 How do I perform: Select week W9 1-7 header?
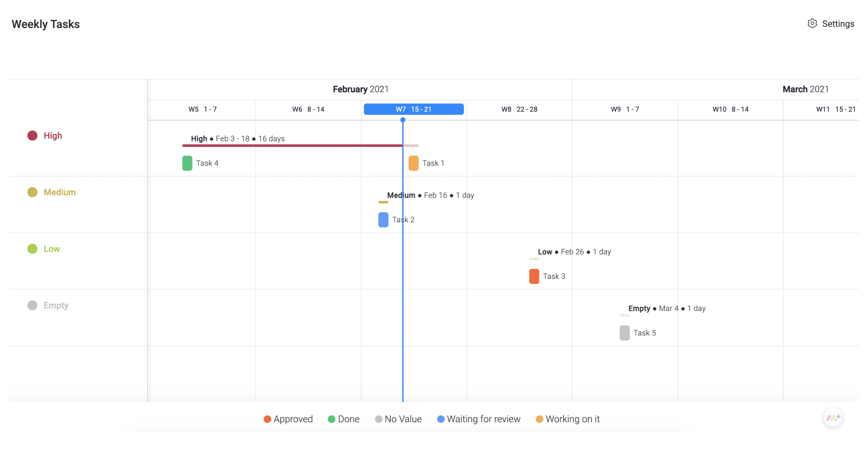coord(625,109)
